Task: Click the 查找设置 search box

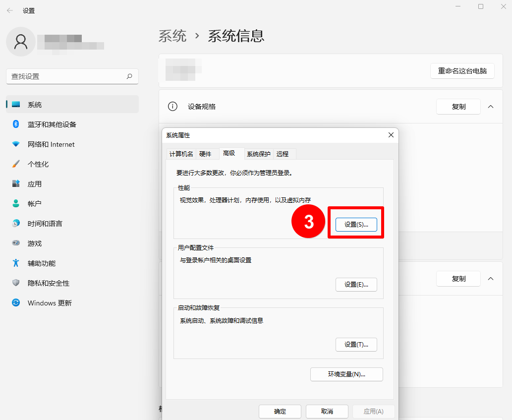Action: pos(67,76)
